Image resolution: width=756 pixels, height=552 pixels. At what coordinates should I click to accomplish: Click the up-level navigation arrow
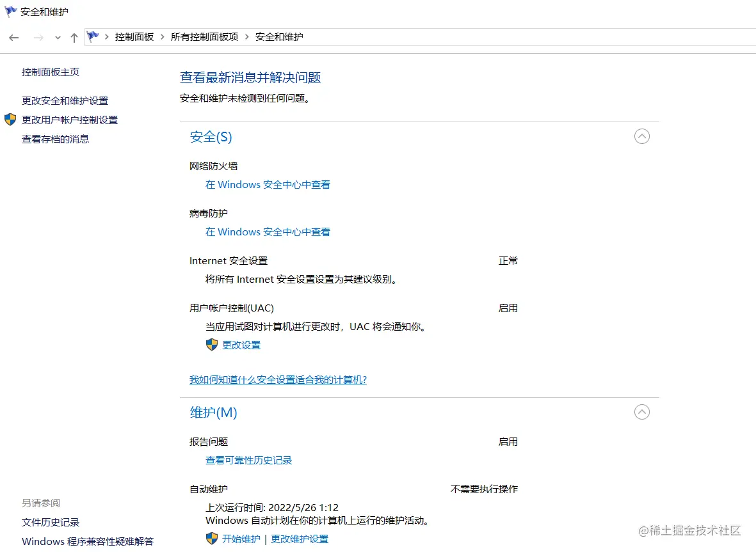[74, 37]
